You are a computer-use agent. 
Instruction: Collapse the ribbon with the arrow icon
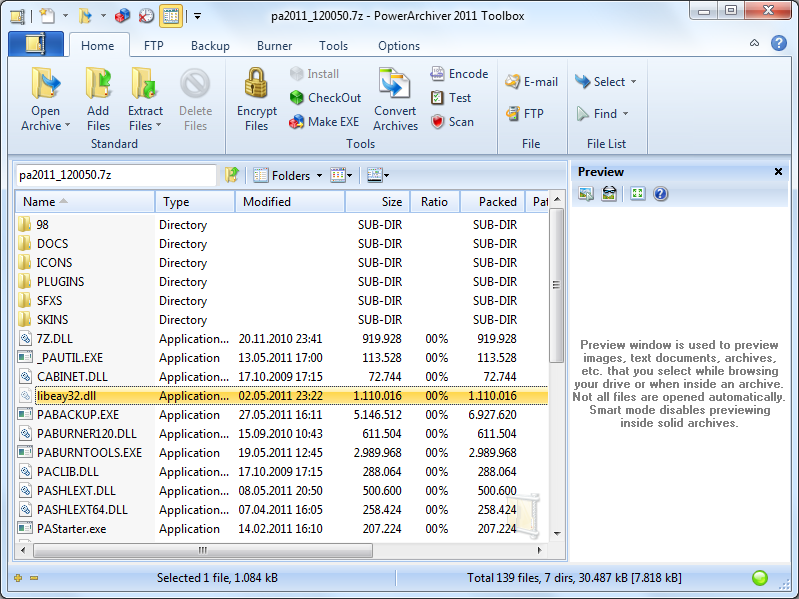click(754, 43)
